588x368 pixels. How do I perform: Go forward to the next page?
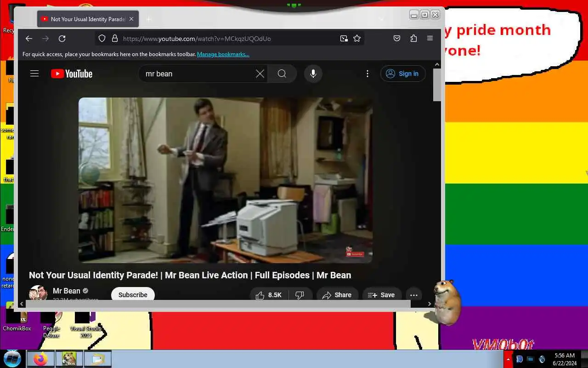coord(45,39)
